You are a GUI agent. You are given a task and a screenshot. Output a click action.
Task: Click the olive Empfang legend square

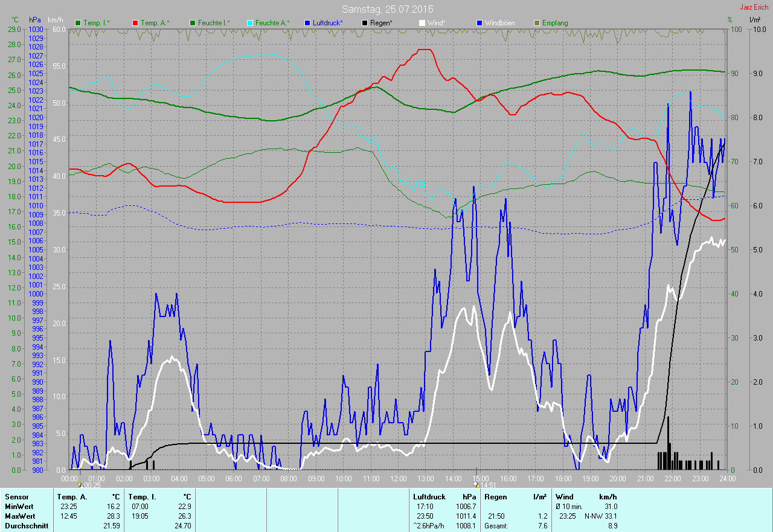[x=537, y=23]
